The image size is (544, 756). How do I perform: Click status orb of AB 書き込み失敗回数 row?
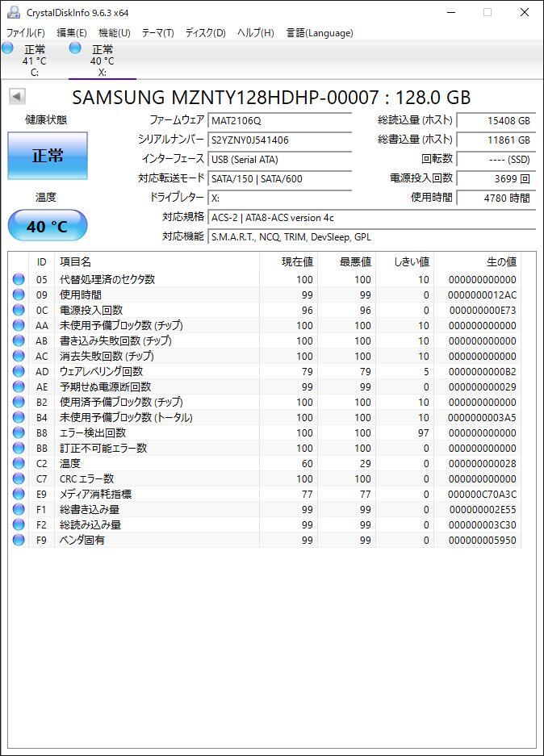point(19,340)
